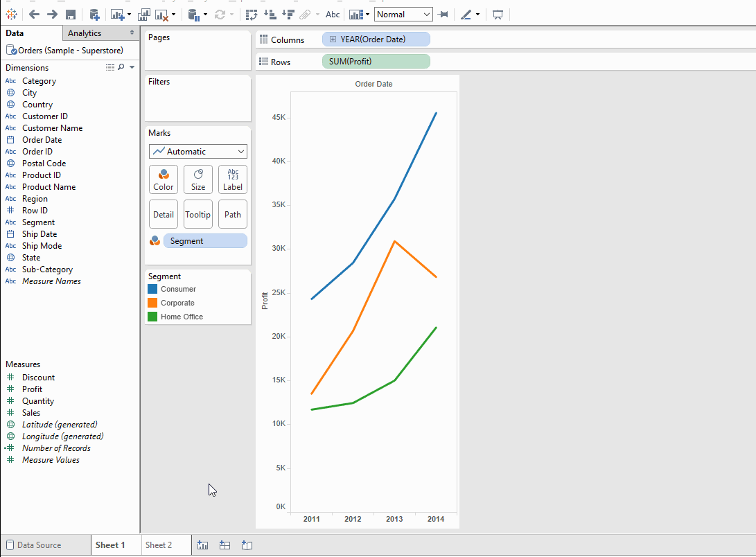The width and height of the screenshot is (756, 557).
Task: Toggle the pin icon on the toolbar
Action: [443, 14]
